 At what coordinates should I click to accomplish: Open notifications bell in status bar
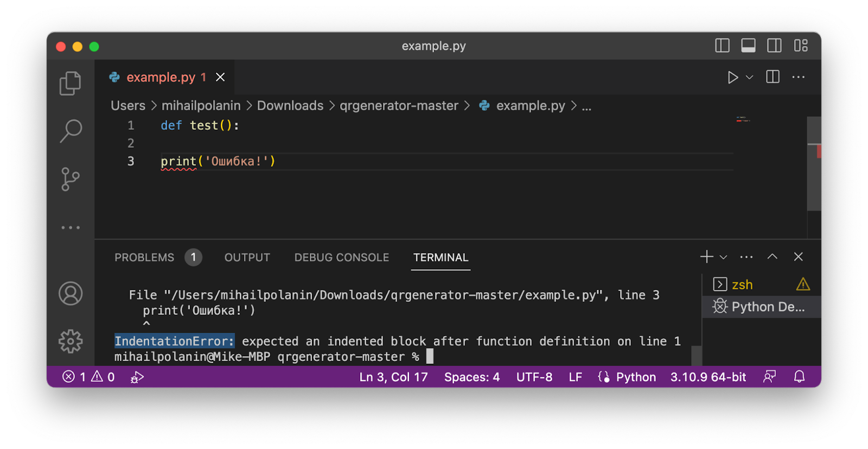(x=799, y=377)
